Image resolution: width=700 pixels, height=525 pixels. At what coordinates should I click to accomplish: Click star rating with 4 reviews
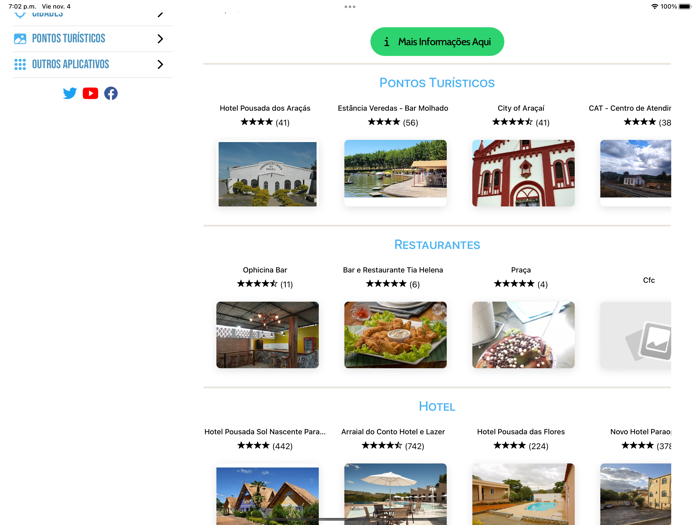(521, 283)
